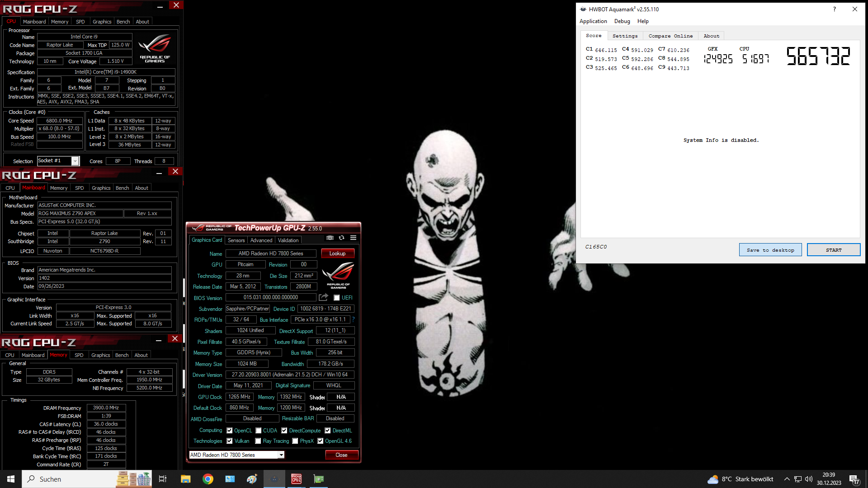Toggle the OpenCL checkbox
Screen dimensions: 868x488
[x=230, y=431]
